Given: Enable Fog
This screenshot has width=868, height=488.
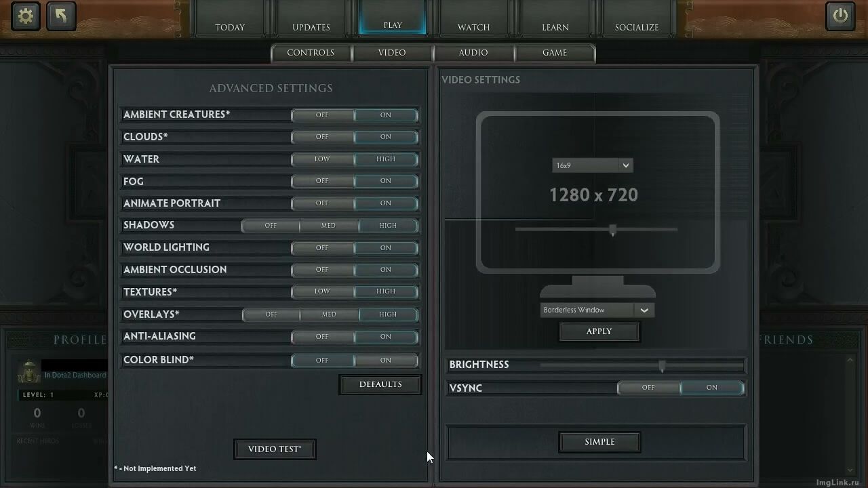Looking at the screenshot, I should [x=386, y=181].
